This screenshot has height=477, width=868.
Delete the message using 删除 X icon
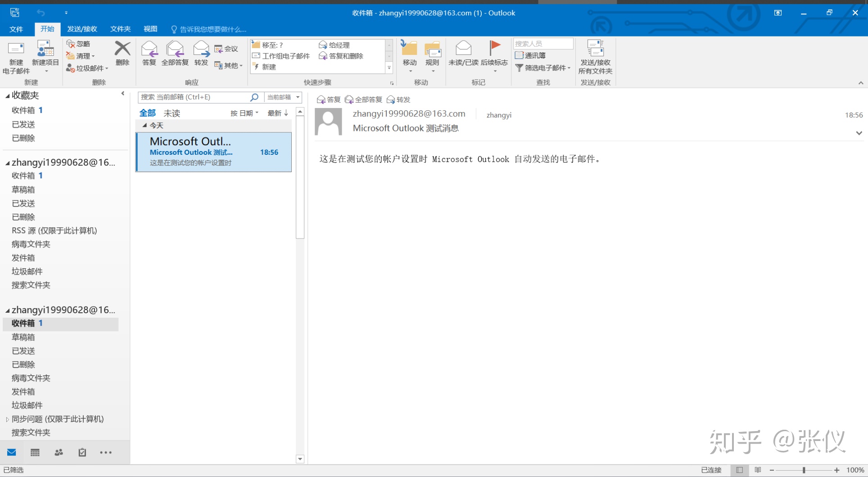[122, 54]
